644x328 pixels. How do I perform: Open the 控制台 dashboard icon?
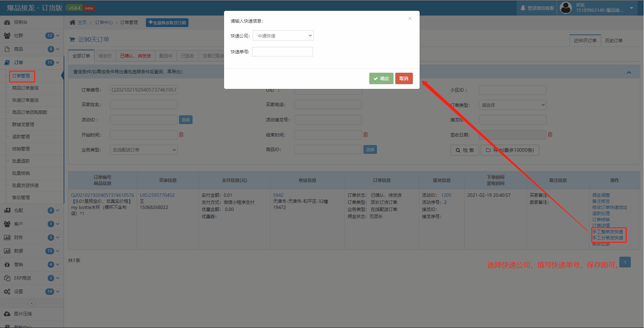click(7, 22)
